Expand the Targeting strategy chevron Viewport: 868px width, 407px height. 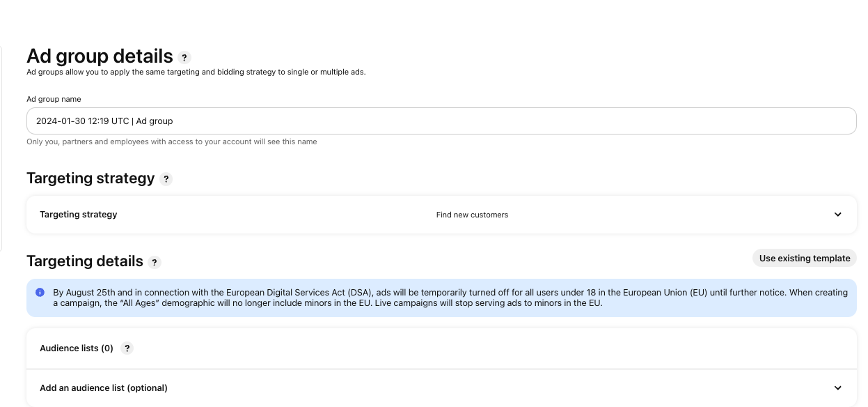[x=838, y=215]
